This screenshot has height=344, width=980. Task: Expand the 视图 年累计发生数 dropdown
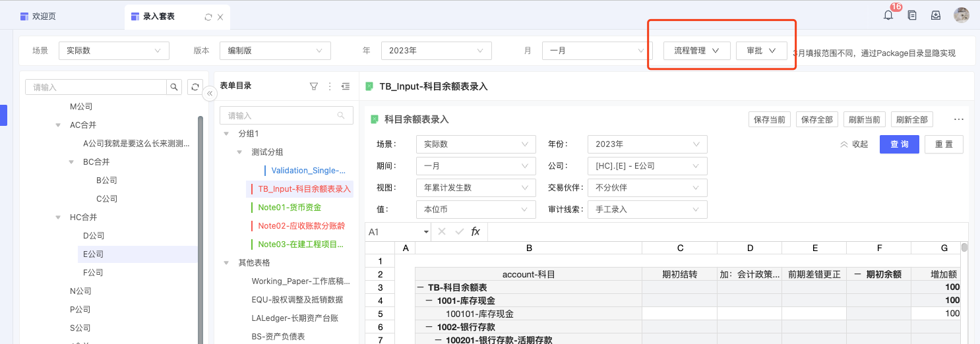(x=475, y=188)
